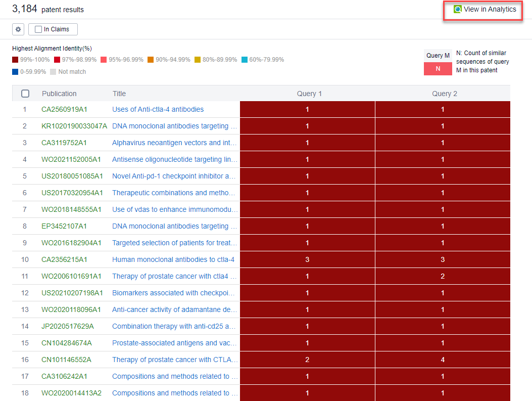This screenshot has height=401, width=532.
Task: Open title Uses of Anti-ctla-4 antibodies
Action: 158,109
